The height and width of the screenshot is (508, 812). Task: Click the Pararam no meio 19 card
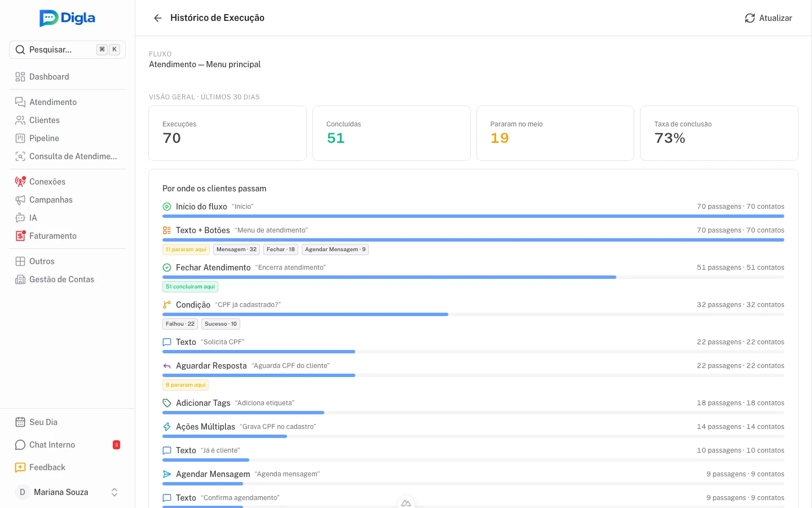(x=555, y=133)
